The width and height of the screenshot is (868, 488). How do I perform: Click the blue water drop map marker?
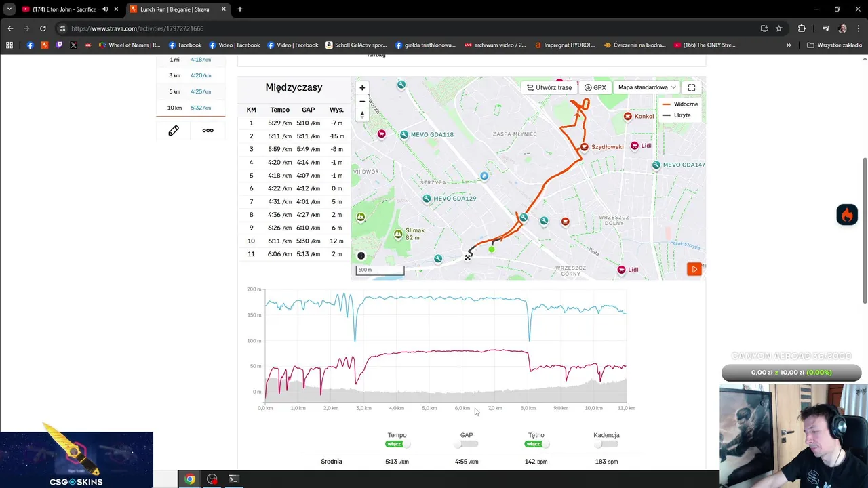pos(484,176)
